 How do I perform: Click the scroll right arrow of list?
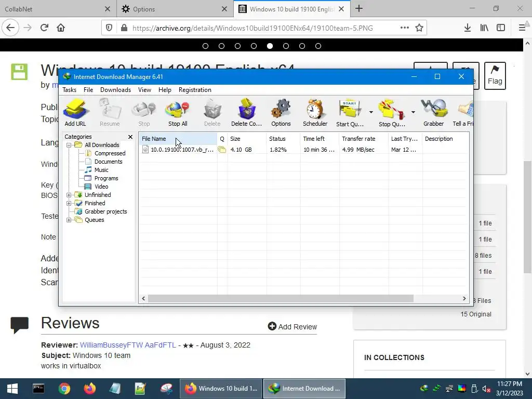click(464, 299)
